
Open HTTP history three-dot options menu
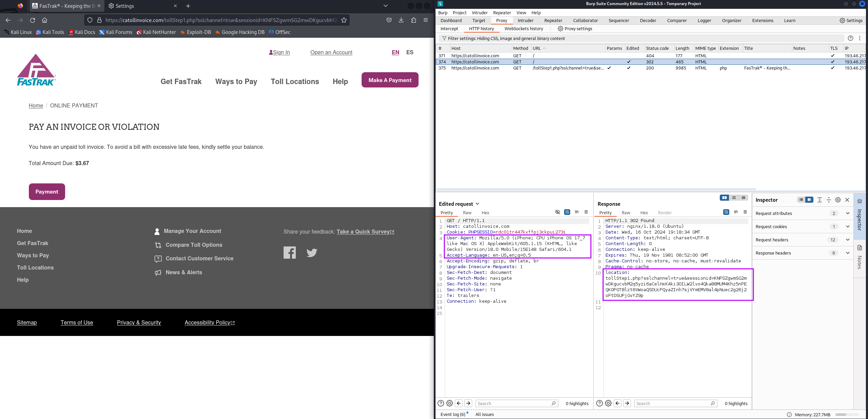pyautogui.click(x=860, y=38)
